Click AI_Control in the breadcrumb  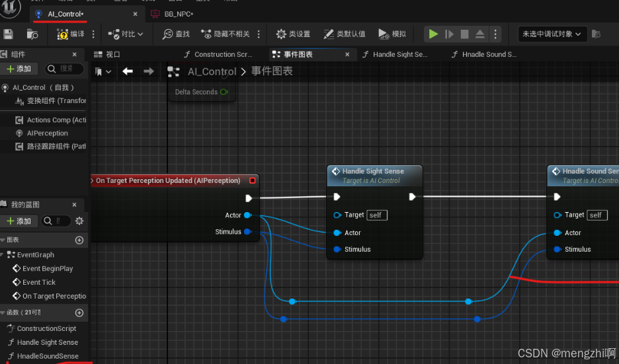pos(212,71)
